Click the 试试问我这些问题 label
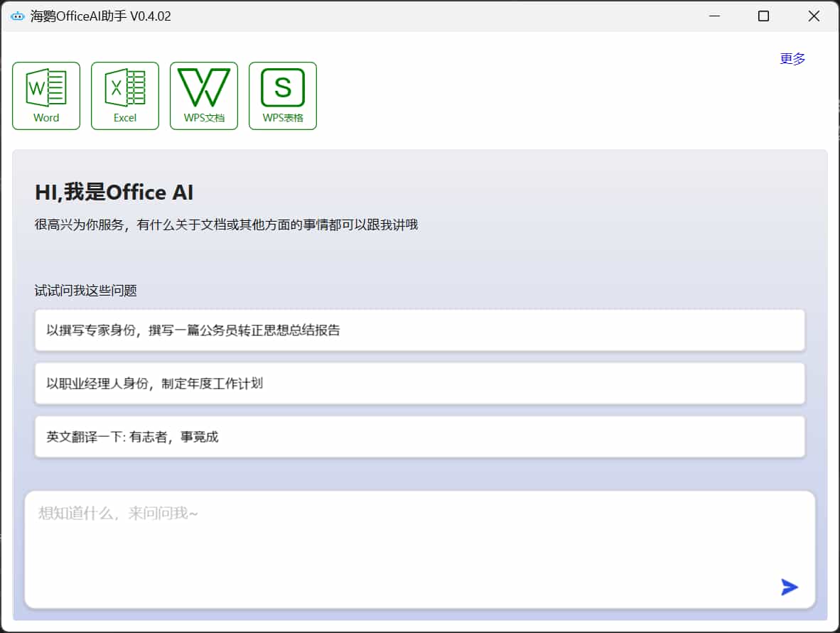This screenshot has width=840, height=633. coord(86,291)
